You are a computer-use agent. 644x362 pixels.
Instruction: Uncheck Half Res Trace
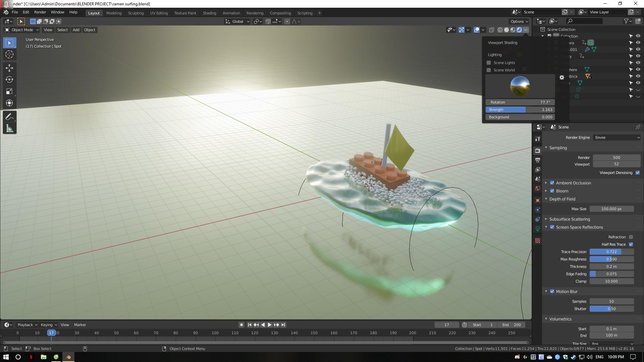[631, 244]
